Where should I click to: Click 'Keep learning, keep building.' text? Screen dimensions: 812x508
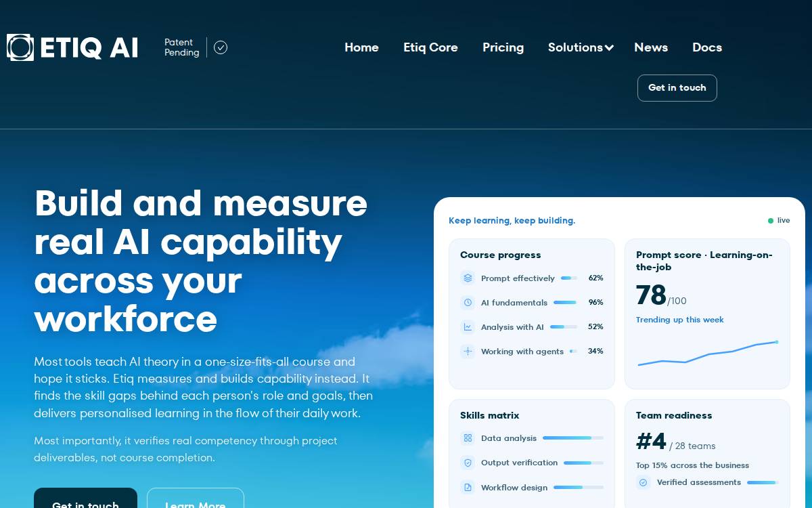(x=512, y=221)
